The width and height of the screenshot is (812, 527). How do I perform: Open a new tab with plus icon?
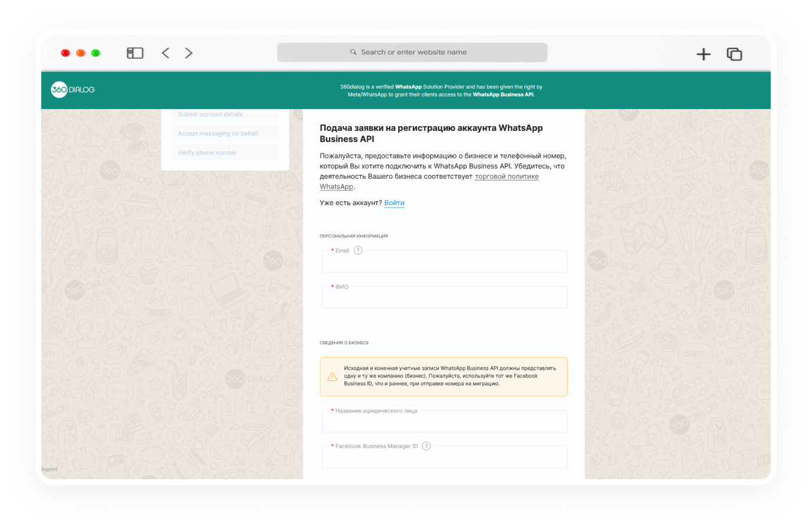coord(703,54)
